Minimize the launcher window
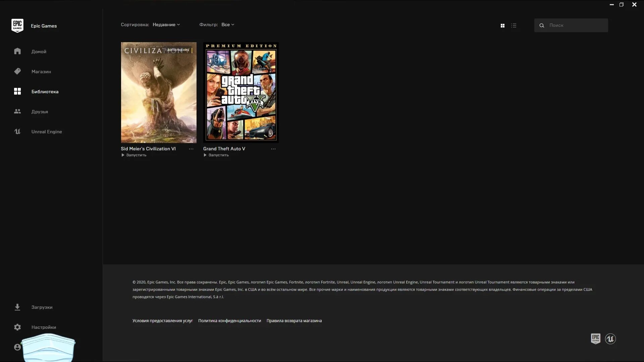This screenshot has width=644, height=362. (x=612, y=5)
